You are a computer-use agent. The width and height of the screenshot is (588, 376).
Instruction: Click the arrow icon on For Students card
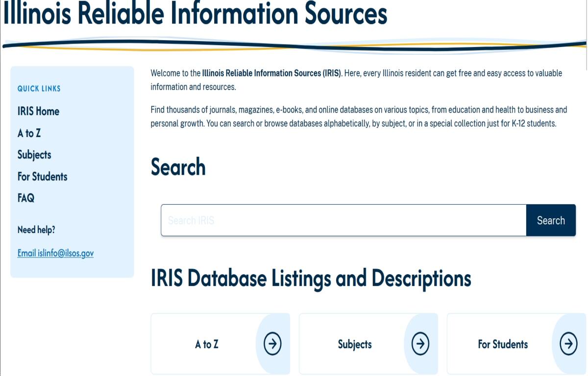click(x=568, y=344)
